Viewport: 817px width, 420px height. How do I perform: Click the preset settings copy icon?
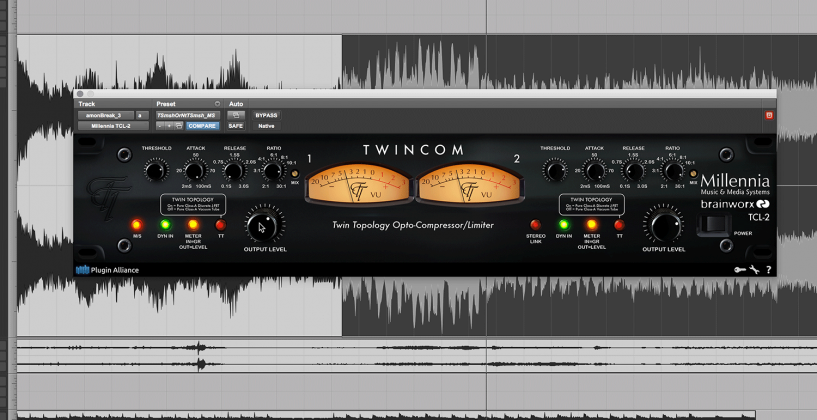[x=178, y=126]
